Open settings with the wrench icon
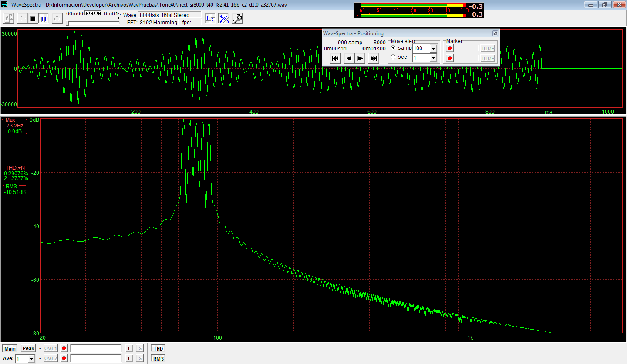 (x=237, y=18)
